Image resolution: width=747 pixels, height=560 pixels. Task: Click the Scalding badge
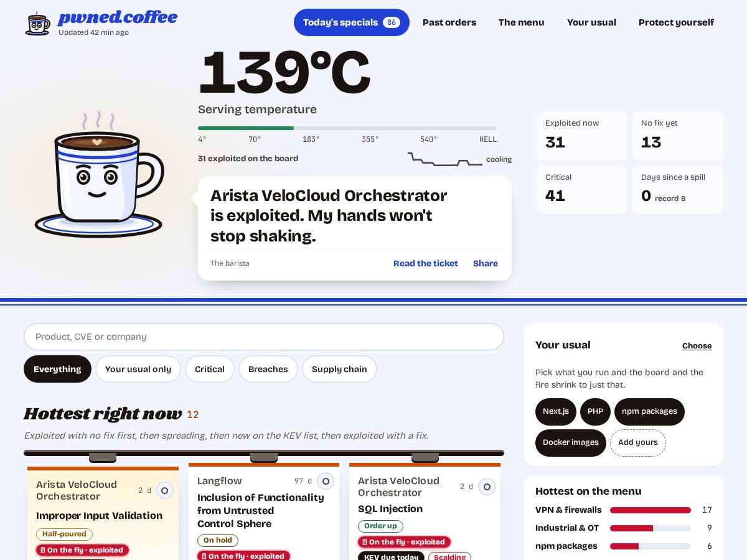point(449,557)
